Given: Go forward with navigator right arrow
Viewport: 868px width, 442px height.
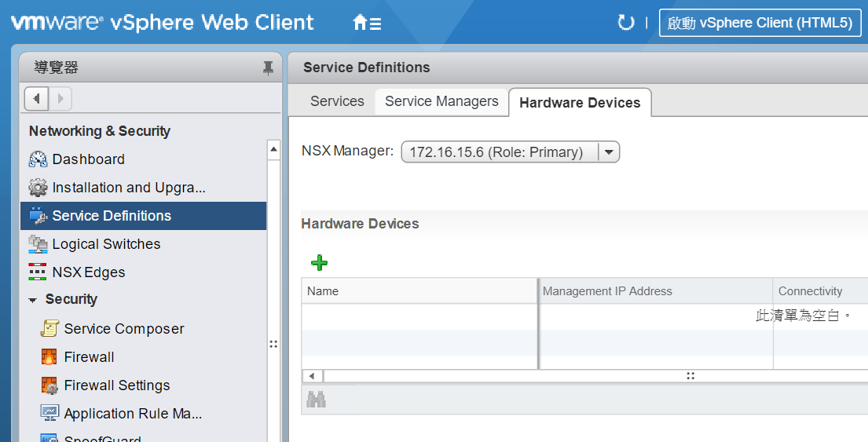Looking at the screenshot, I should 60,99.
